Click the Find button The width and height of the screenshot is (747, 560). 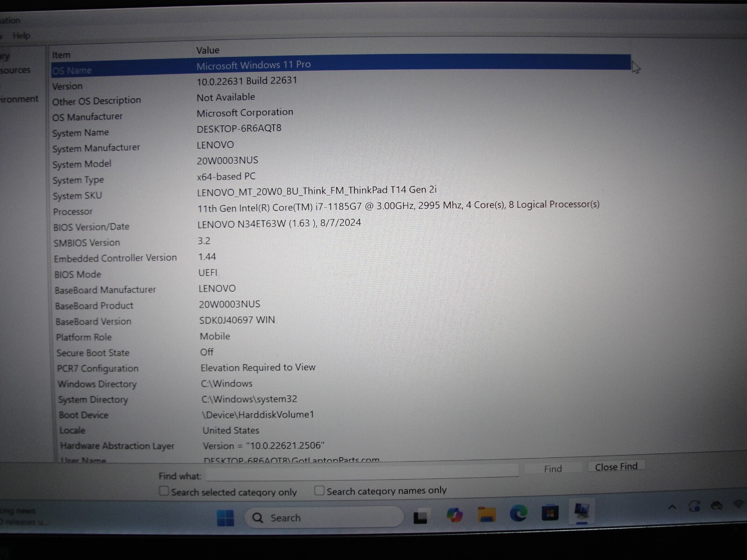pyautogui.click(x=553, y=469)
